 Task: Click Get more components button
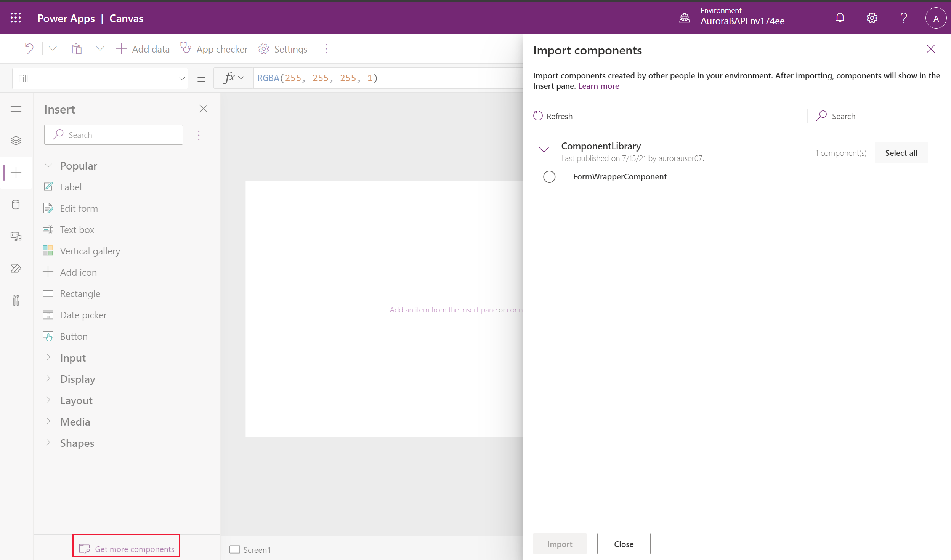126,548
